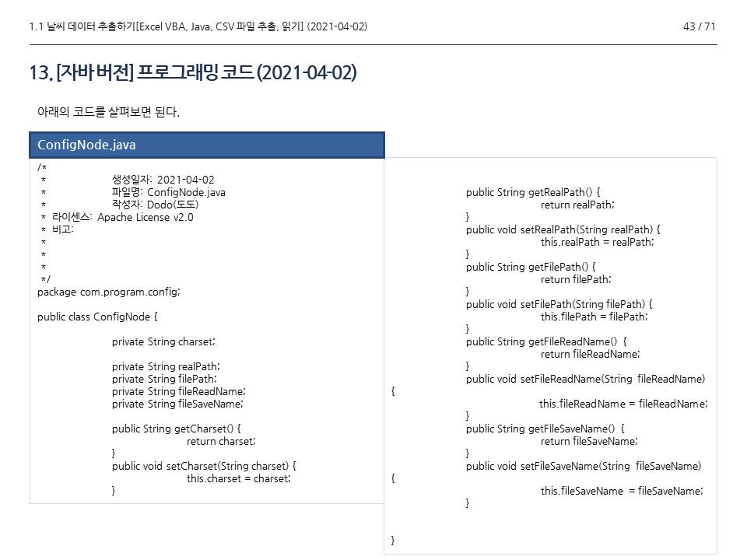Viewport: 747px width, 560px height.
Task: Click the page header title '1.1 날씨 데이터 추출하기'
Action: click(82, 26)
